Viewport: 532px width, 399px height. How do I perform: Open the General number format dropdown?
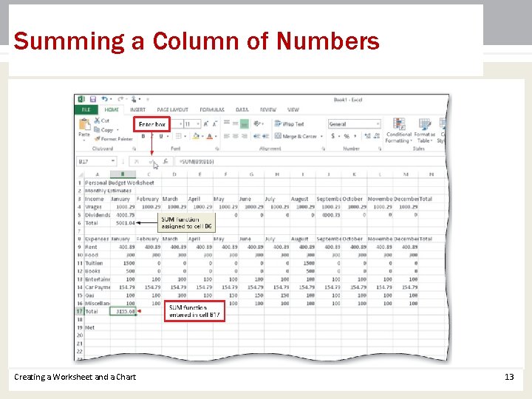[x=378, y=124]
